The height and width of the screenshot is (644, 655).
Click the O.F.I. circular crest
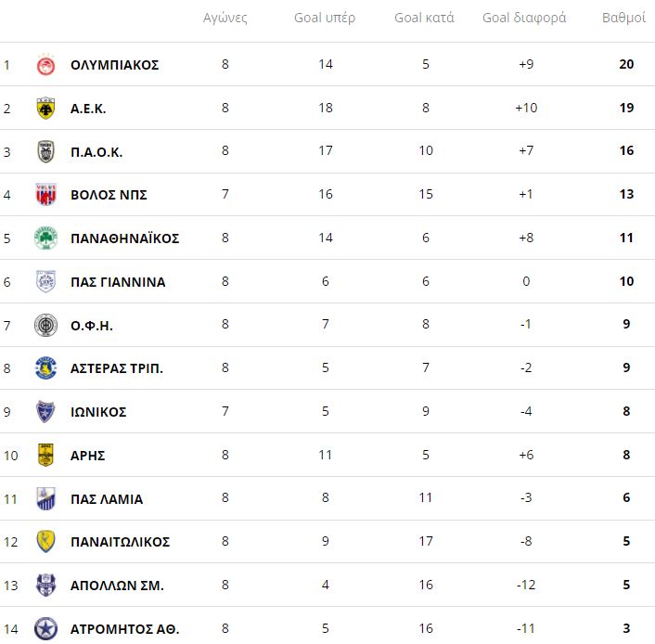coord(45,325)
